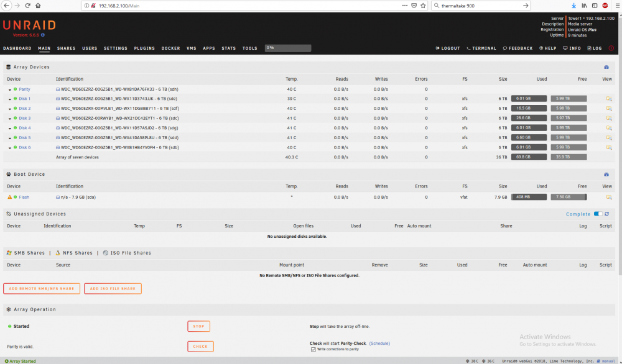Open the Plugins menu

tap(144, 48)
